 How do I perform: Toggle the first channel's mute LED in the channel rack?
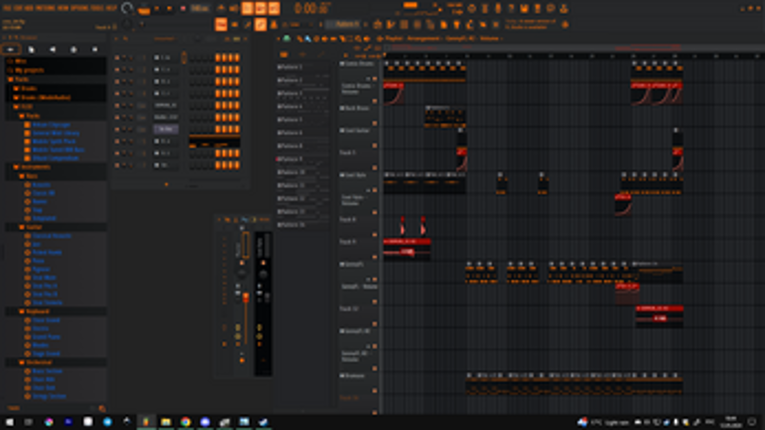click(x=117, y=58)
